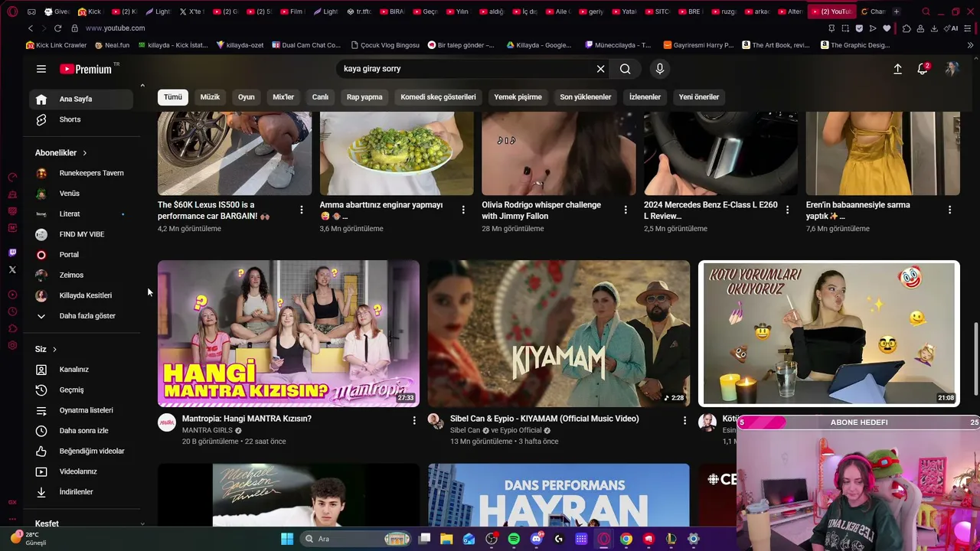Run search with the magnifier button
The height and width of the screenshot is (551, 980).
coord(626,69)
